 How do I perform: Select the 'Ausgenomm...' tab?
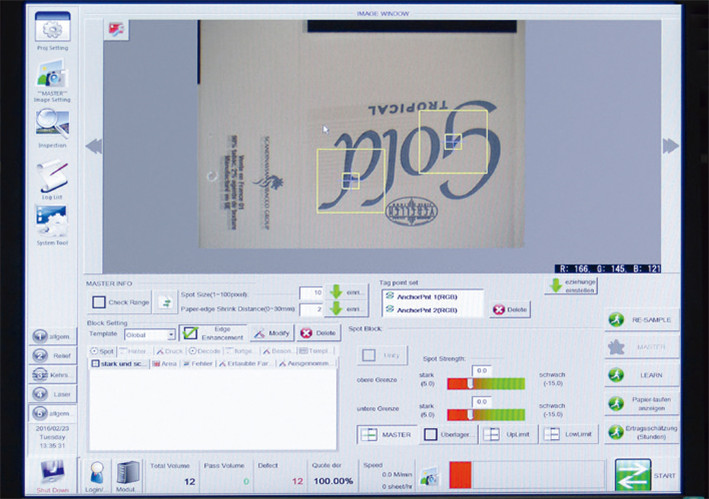tap(306, 363)
